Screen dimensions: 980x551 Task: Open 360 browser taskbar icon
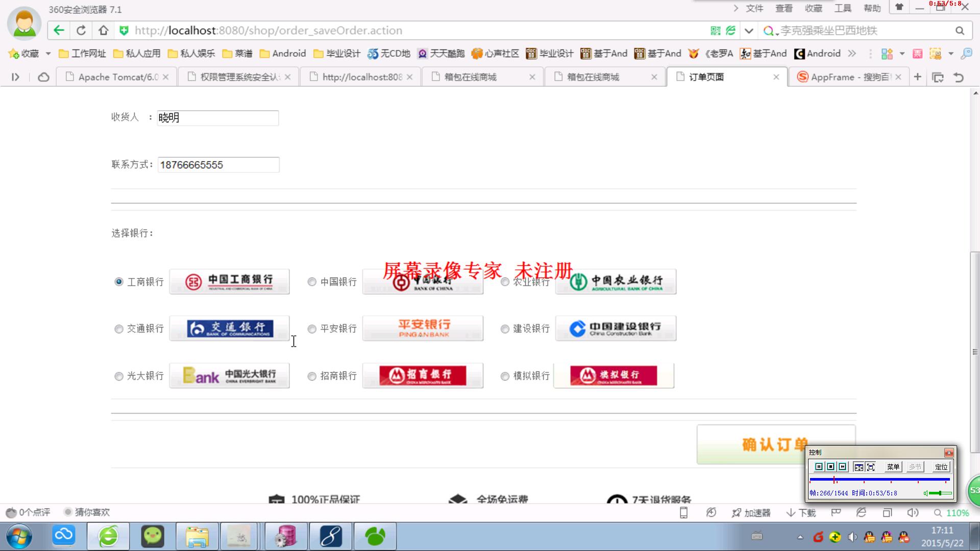[108, 537]
